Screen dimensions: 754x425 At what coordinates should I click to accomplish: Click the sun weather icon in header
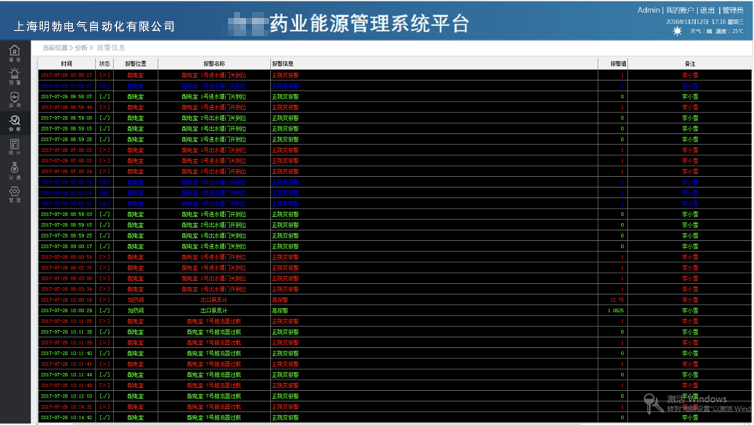tap(679, 31)
